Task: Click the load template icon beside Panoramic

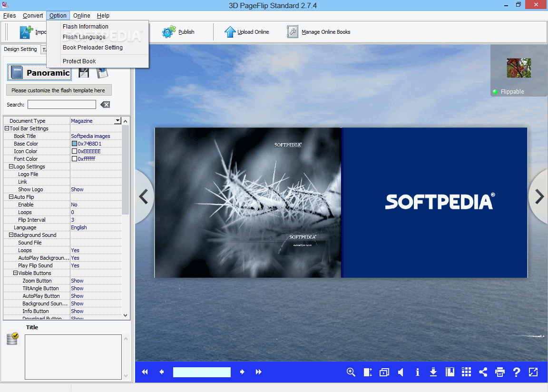Action: [102, 73]
